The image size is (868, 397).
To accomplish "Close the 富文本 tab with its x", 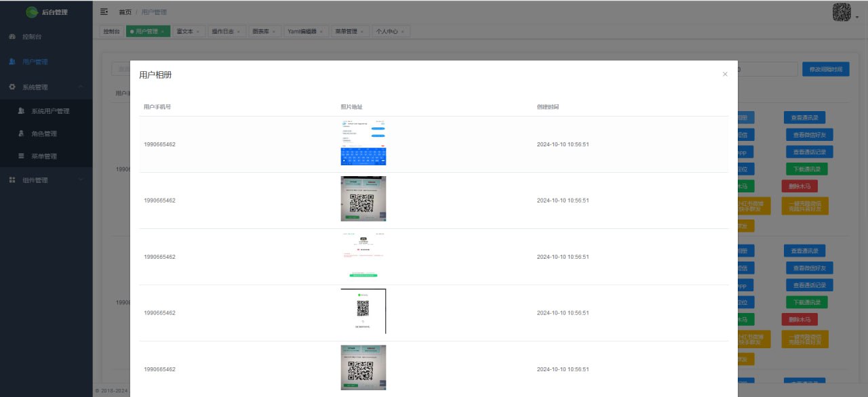I will (198, 31).
